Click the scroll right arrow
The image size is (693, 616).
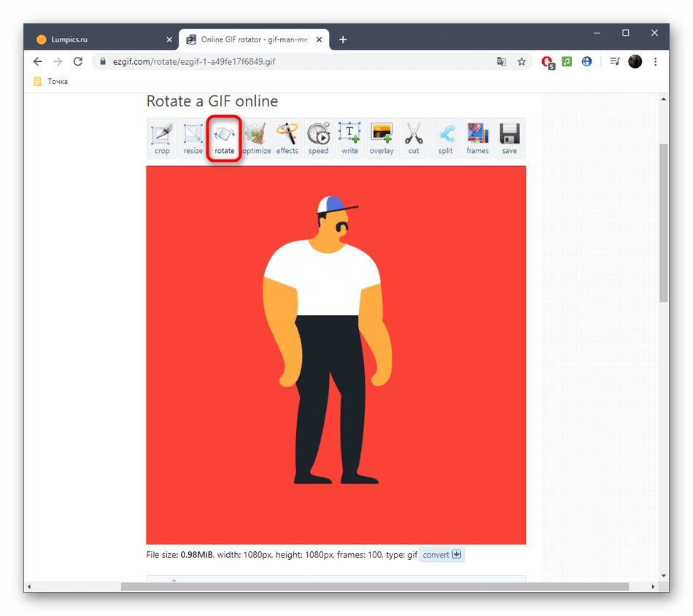(x=653, y=586)
